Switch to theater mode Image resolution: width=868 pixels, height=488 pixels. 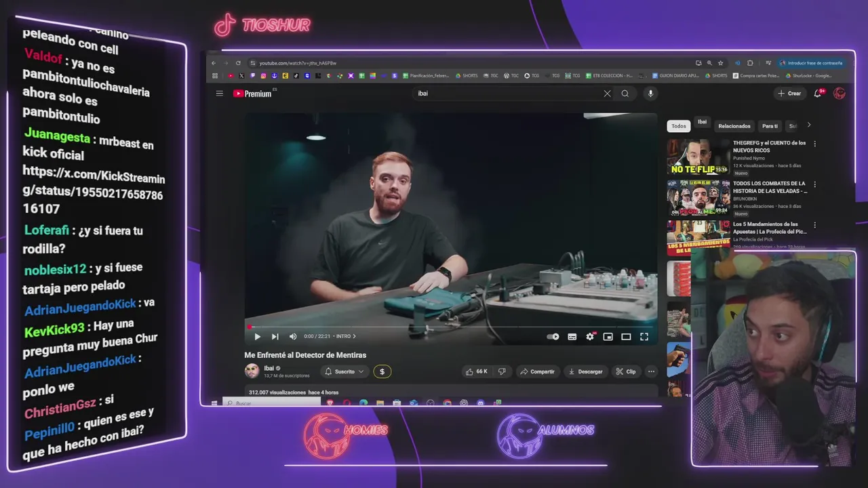(x=626, y=337)
